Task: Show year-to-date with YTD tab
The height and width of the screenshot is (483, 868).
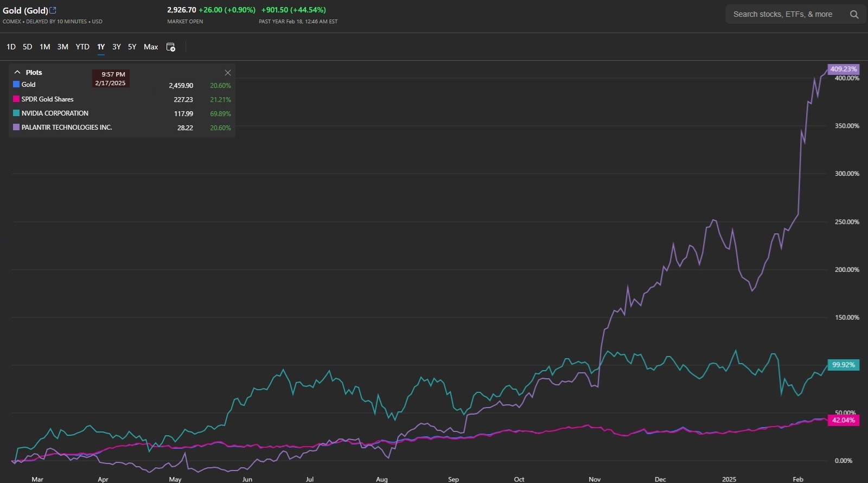Action: (x=82, y=47)
